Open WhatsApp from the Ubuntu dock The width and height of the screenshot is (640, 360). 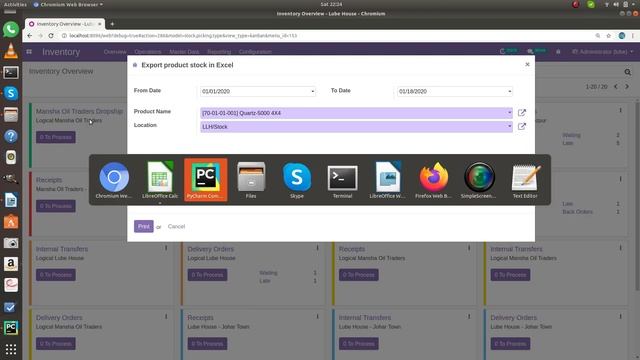tap(11, 29)
